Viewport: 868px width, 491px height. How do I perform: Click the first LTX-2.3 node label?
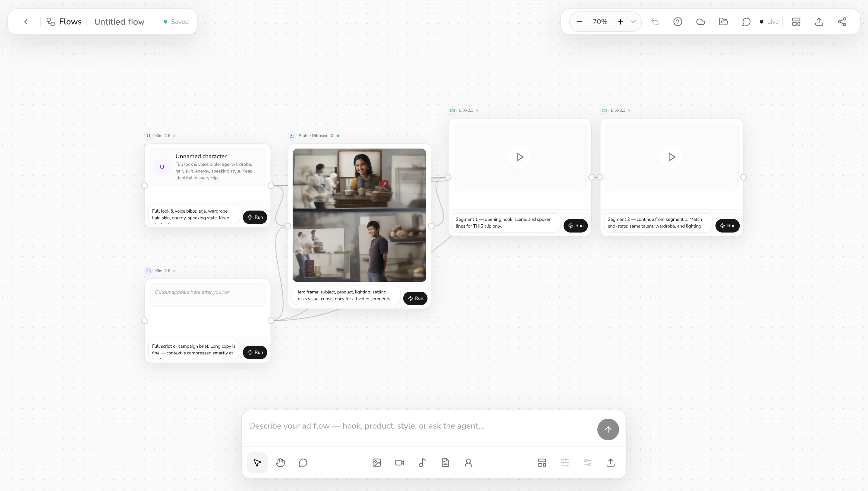(466, 110)
